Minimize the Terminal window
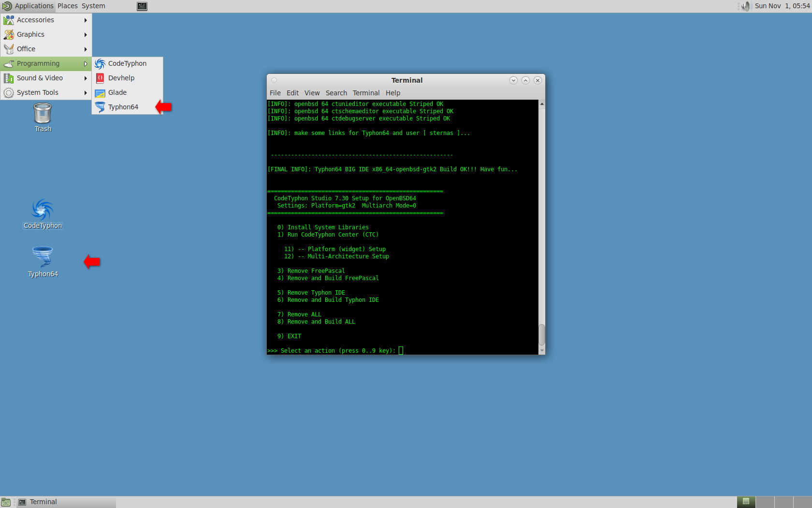Viewport: 812px width, 508px height. 513,80
